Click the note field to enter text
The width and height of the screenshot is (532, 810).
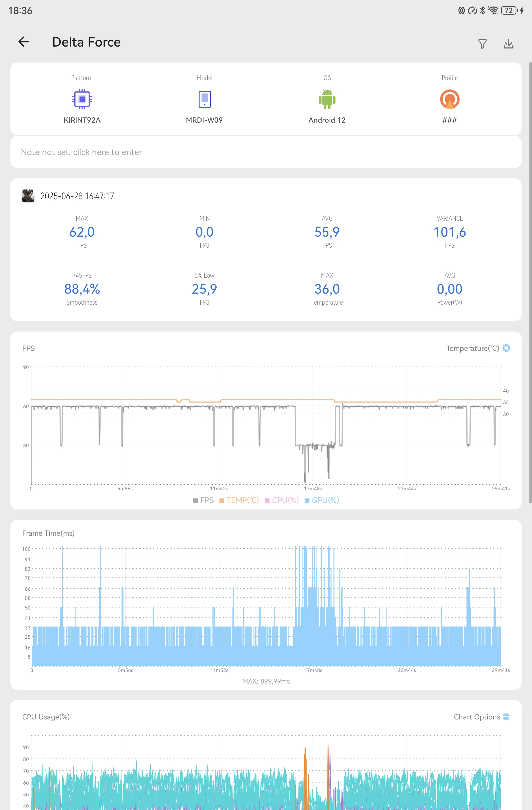point(266,152)
